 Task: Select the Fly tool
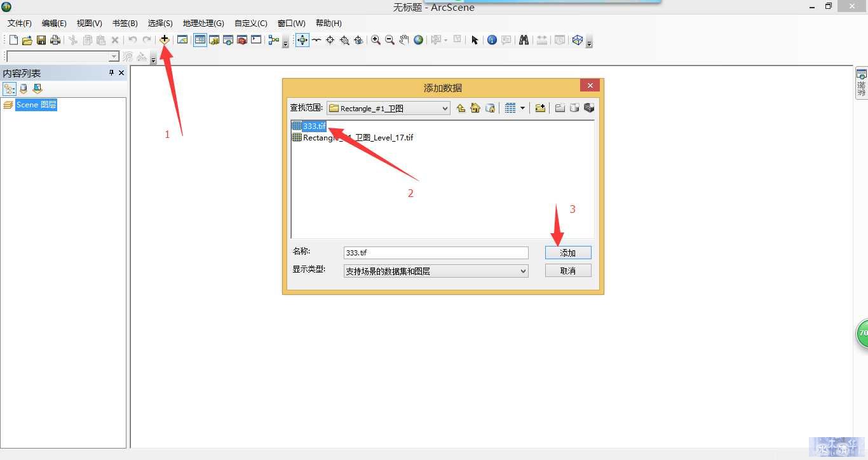316,40
